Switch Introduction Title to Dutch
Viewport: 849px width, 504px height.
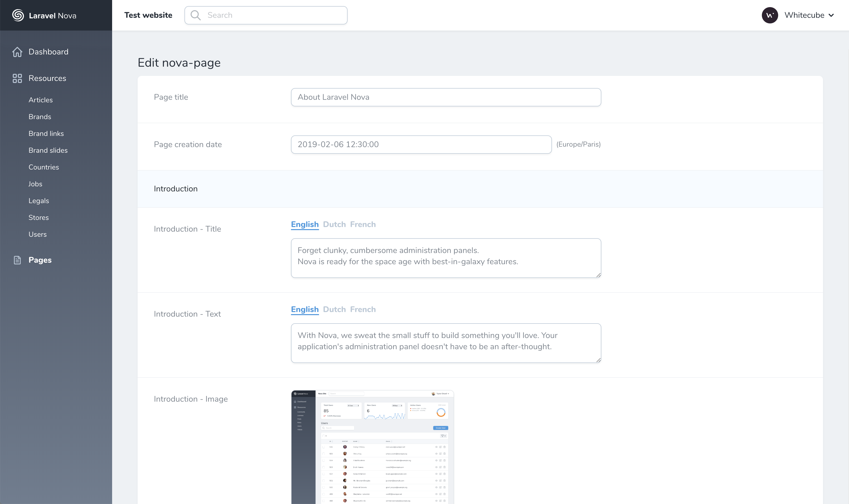click(335, 224)
